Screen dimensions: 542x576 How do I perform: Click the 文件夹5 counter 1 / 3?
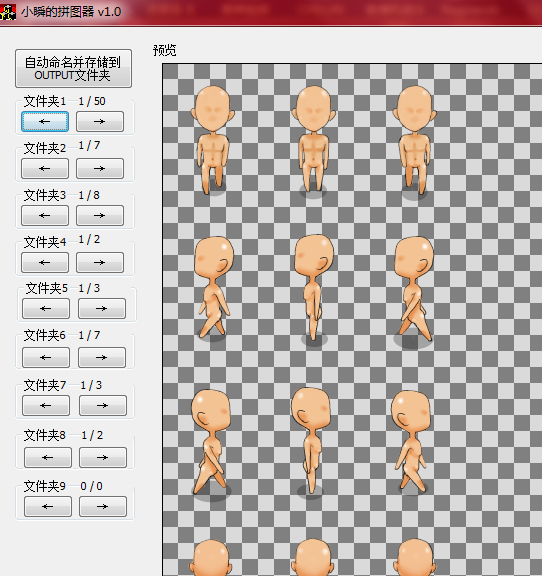point(89,288)
